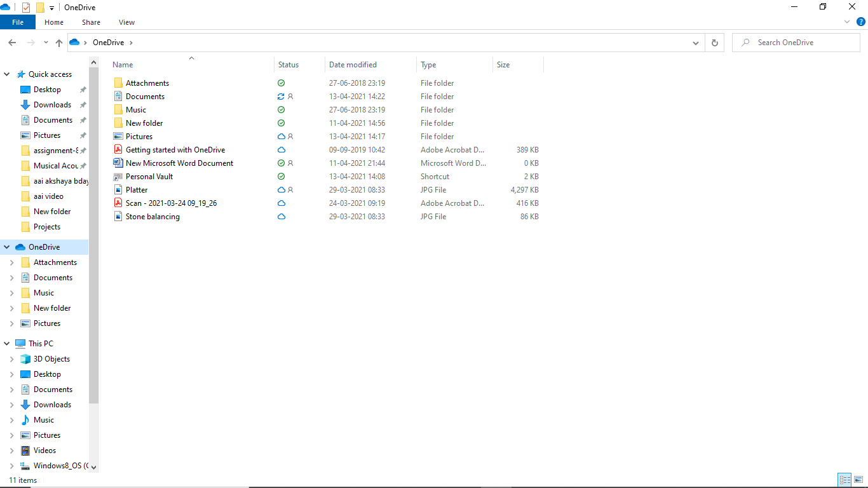Expand New folder under OneDrive in sidebar
The image size is (868, 488).
[12, 308]
